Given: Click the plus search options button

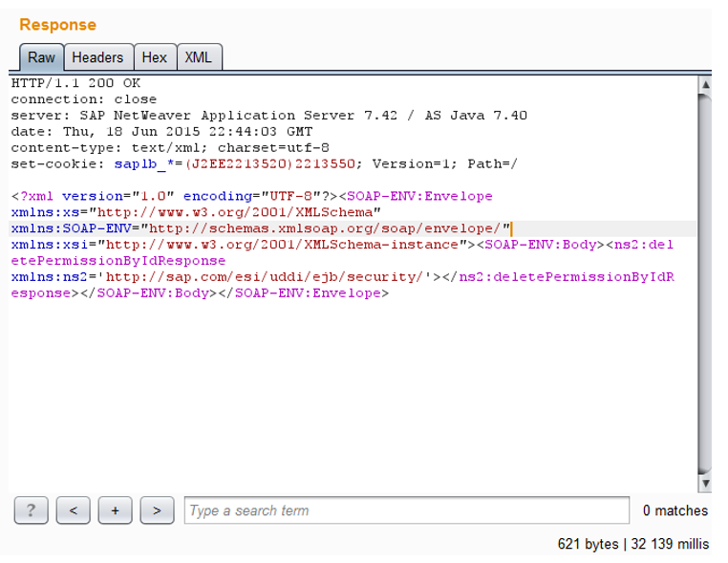Looking at the screenshot, I should click(x=116, y=510).
